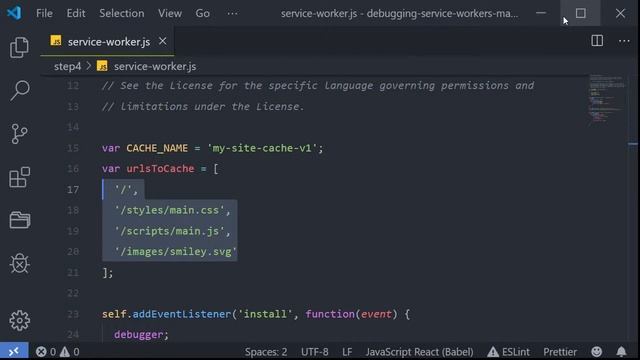Image resolution: width=640 pixels, height=360 pixels.
Task: Change encoding via UTF-8
Action: pos(315,352)
